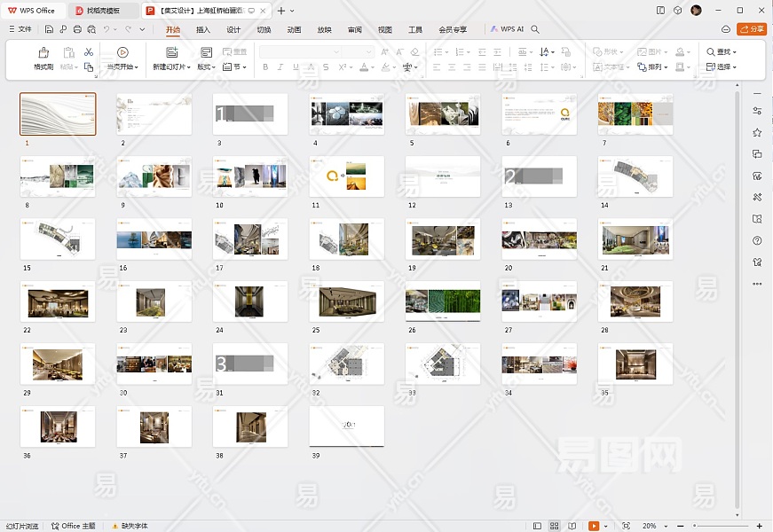This screenshot has width=773, height=532.
Task: Switch to the Design (设计) ribbon tab
Action: point(233,29)
